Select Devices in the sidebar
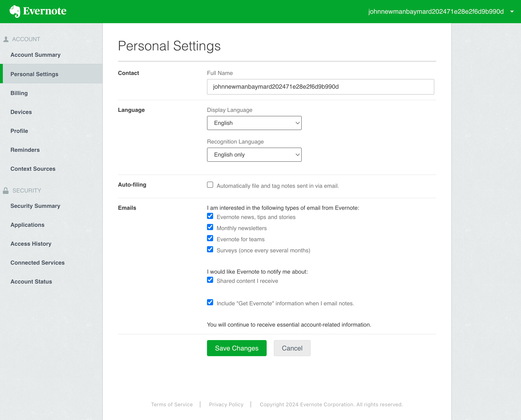The image size is (521, 420). tap(21, 112)
